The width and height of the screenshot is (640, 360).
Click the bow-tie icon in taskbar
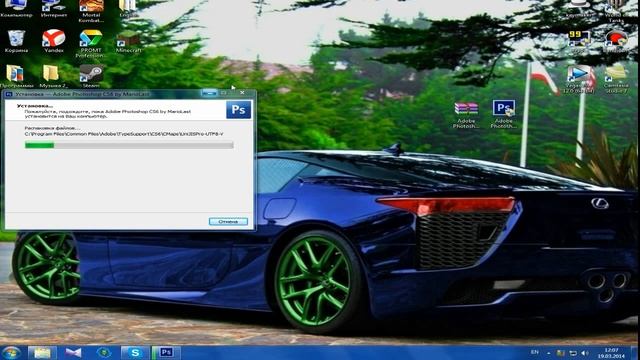(73, 353)
